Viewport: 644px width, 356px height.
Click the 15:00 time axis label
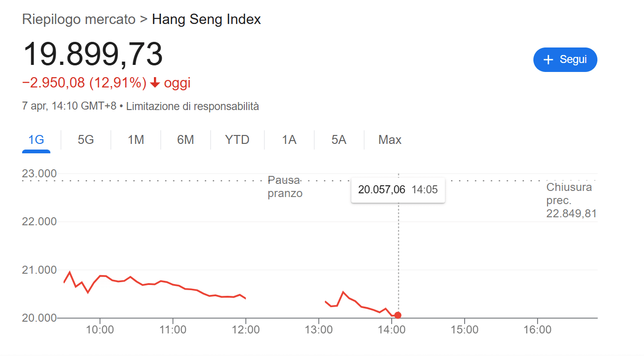[x=464, y=330]
